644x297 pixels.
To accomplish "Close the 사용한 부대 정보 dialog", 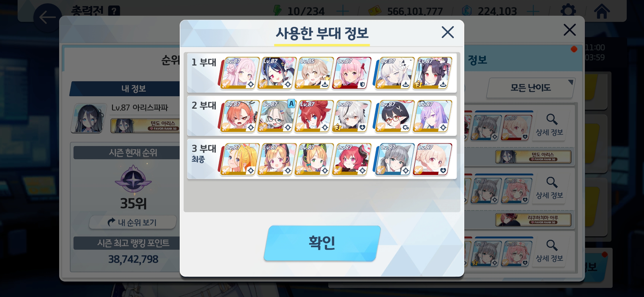I will tap(447, 32).
